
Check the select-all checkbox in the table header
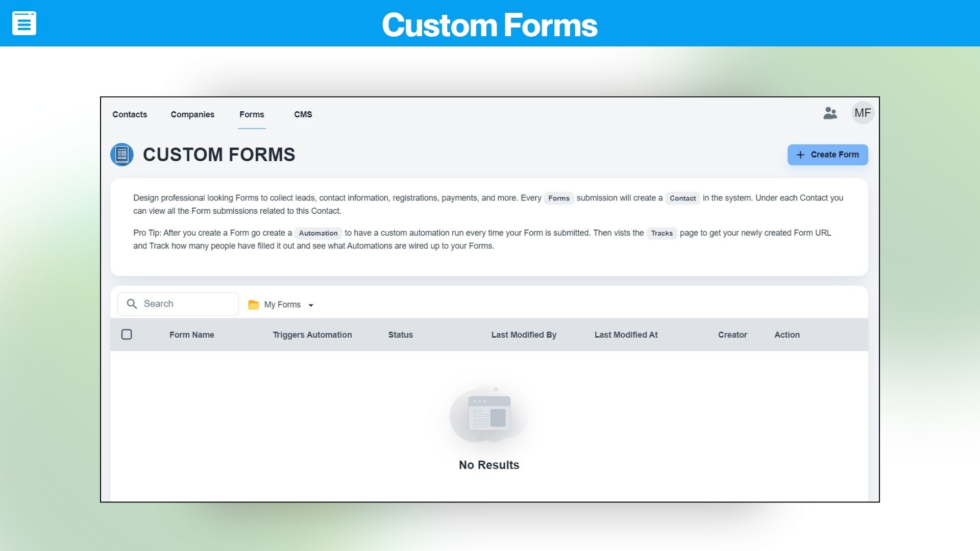click(127, 334)
